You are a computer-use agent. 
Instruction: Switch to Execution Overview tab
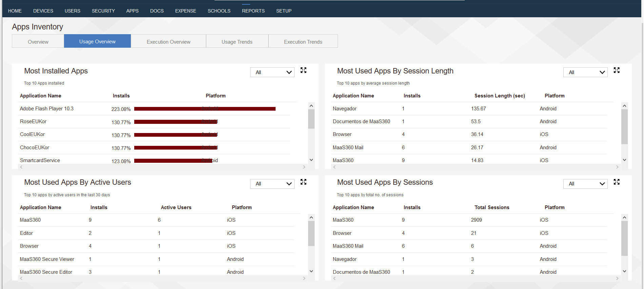[168, 42]
